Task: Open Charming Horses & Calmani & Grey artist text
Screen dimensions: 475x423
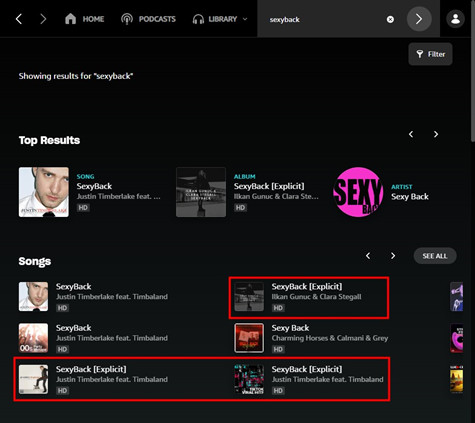Action: 330,338
